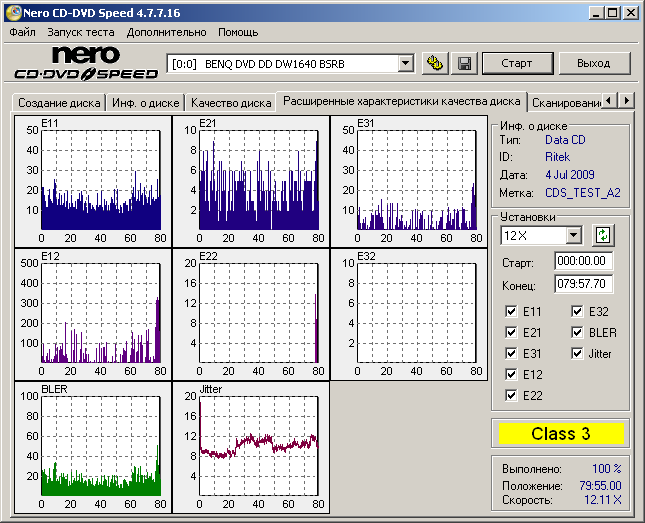Open the 12X speed dropdown

click(x=573, y=235)
